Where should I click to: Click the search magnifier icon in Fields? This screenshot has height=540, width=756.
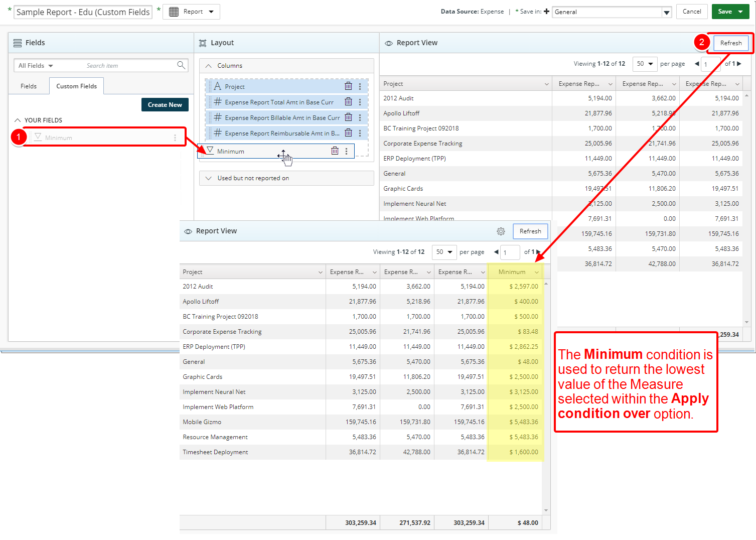pos(181,65)
